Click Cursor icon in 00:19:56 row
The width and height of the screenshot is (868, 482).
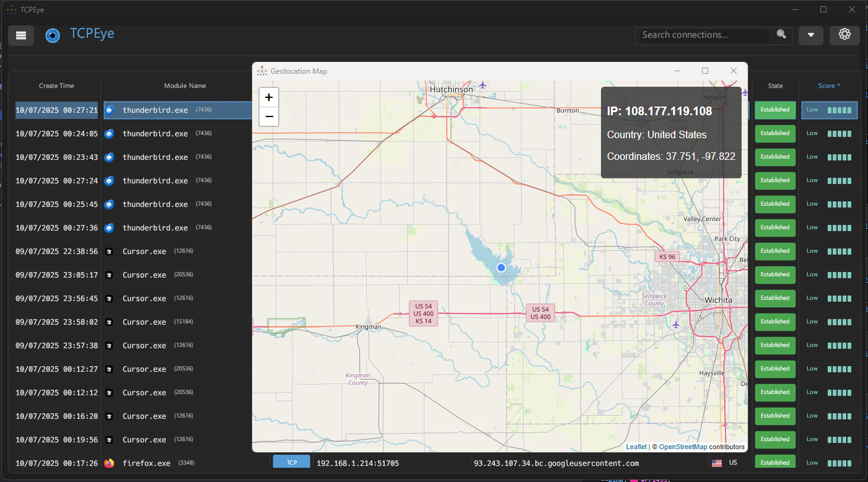(x=110, y=440)
